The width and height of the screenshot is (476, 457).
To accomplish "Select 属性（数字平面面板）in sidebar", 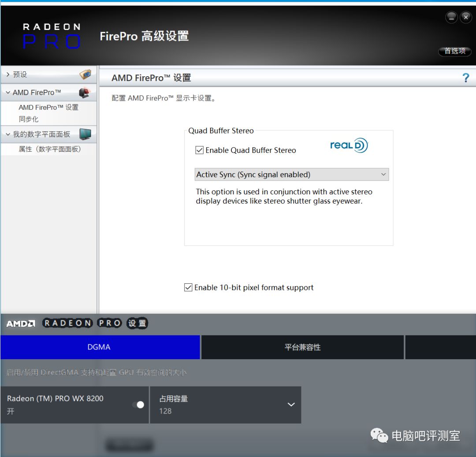I will click(50, 149).
